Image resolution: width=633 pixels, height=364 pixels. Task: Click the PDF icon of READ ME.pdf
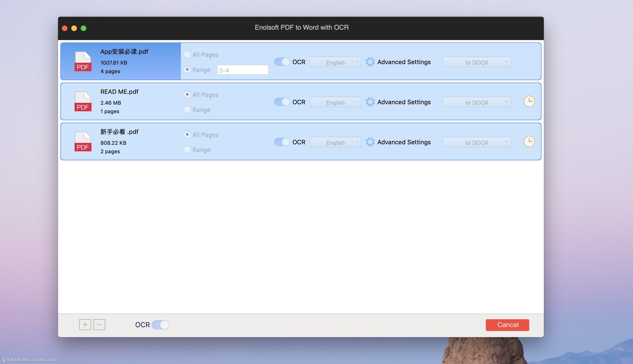pos(83,102)
